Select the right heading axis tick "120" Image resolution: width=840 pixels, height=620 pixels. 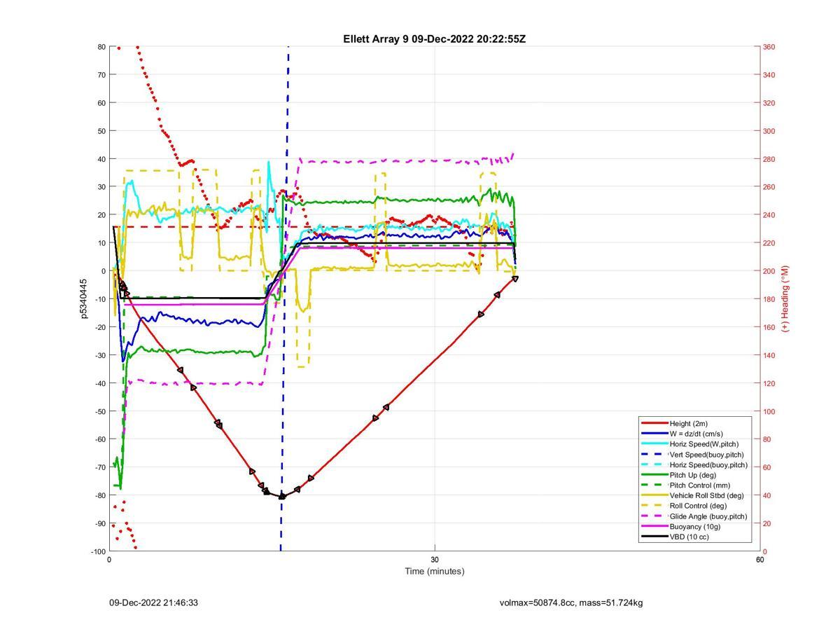pyautogui.click(x=769, y=383)
